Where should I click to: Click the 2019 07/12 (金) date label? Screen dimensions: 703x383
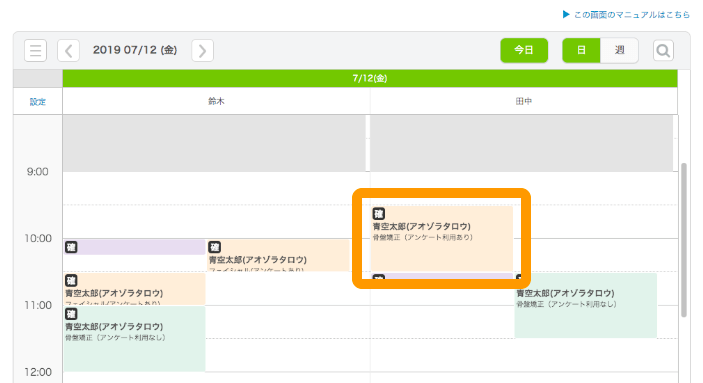pos(135,50)
